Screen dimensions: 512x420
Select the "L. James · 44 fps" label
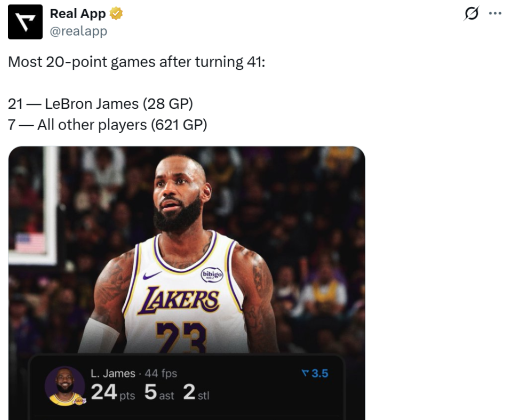pyautogui.click(x=134, y=373)
